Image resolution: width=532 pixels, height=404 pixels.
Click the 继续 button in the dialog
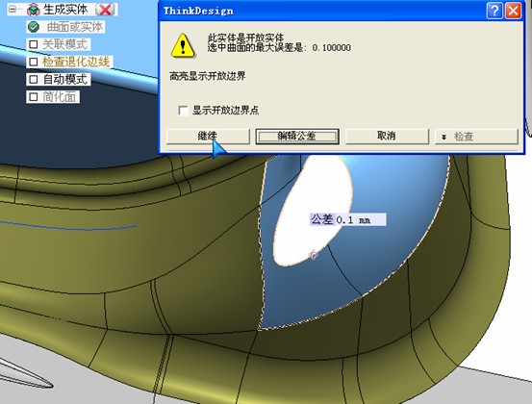pos(208,136)
